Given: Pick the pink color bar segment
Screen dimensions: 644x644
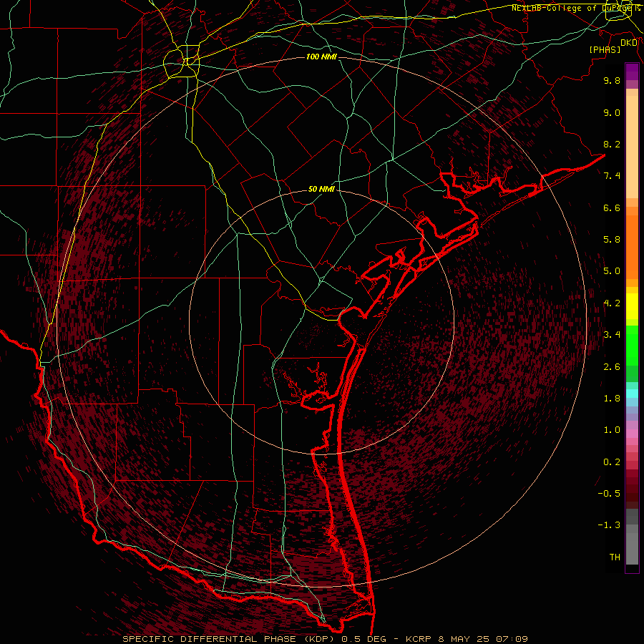Looking at the screenshot, I should coord(632,434).
